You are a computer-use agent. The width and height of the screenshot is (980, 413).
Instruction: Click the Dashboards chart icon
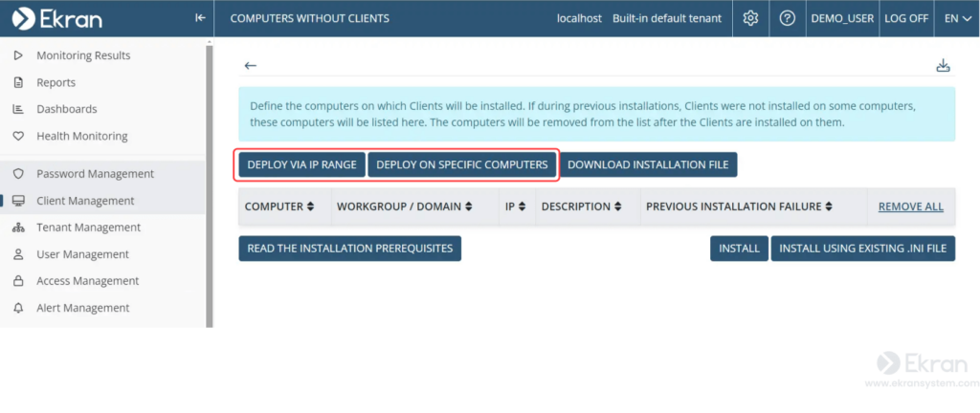pyautogui.click(x=18, y=109)
